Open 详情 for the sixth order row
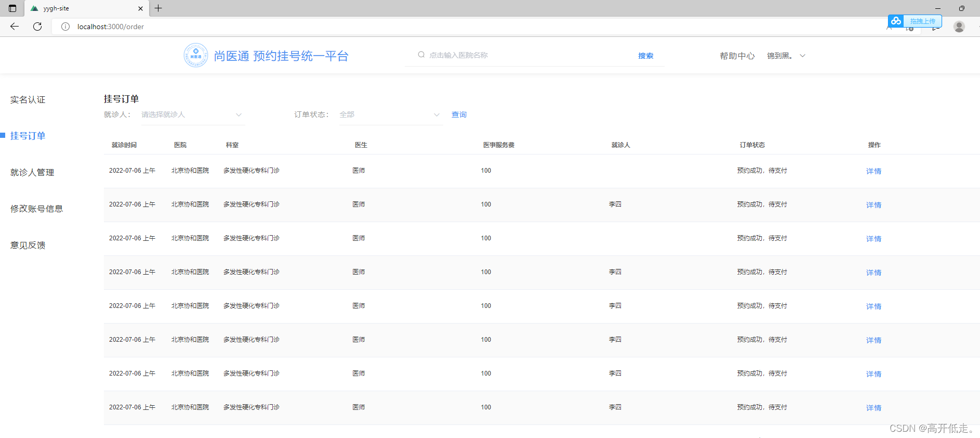 pyautogui.click(x=873, y=340)
